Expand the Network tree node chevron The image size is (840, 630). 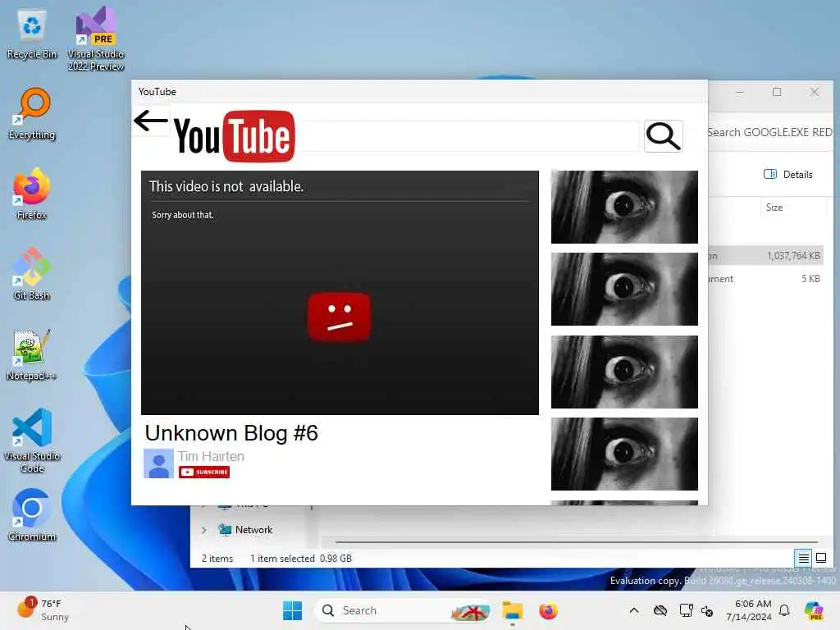(204, 531)
